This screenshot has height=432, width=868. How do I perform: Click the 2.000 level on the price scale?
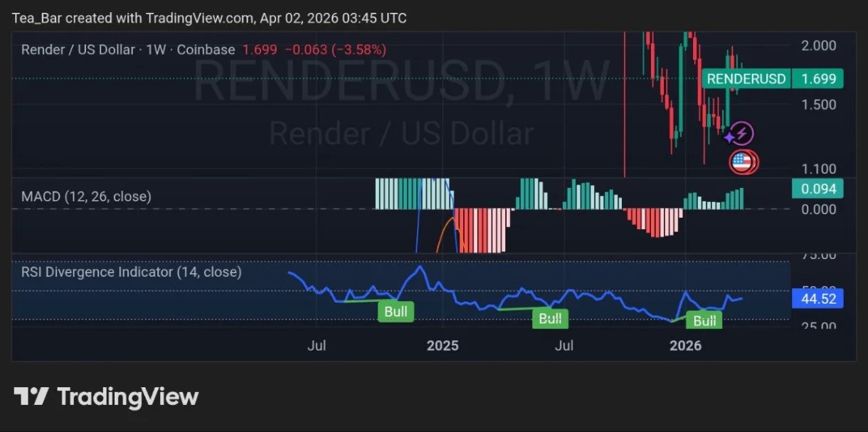(817, 46)
